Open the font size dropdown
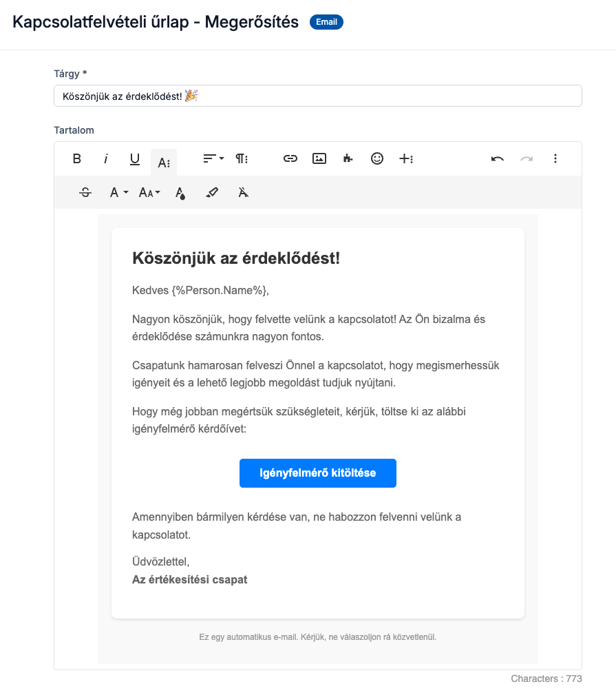The image size is (616, 695). [x=149, y=193]
